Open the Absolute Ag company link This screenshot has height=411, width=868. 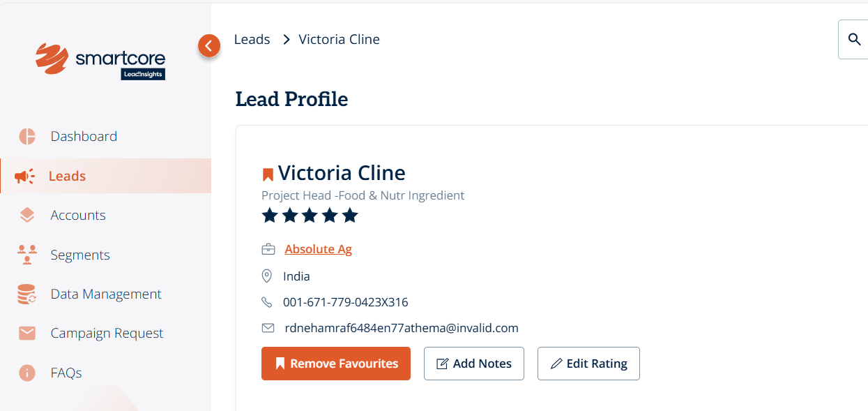point(318,249)
